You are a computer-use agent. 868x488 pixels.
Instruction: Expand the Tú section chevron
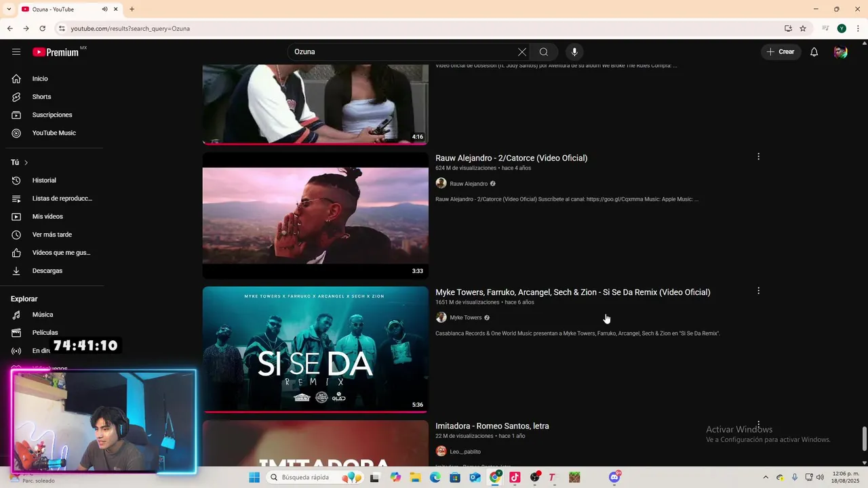26,163
